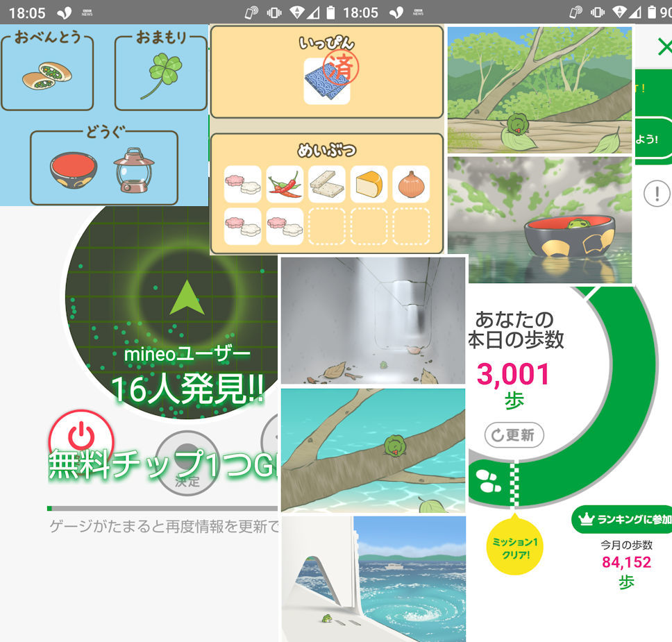Screen dimensions: 672x642
Task: Pick the lantern tool item
Action: [x=134, y=170]
